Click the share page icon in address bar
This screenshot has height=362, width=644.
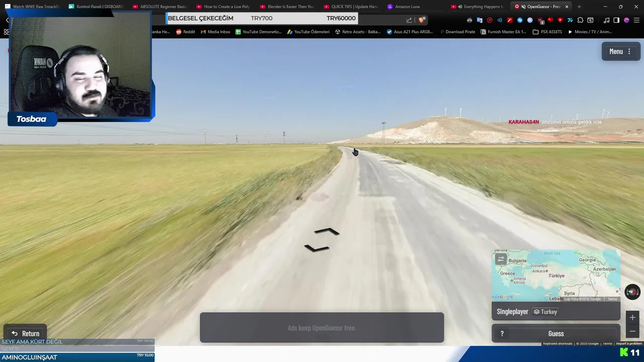point(409,20)
